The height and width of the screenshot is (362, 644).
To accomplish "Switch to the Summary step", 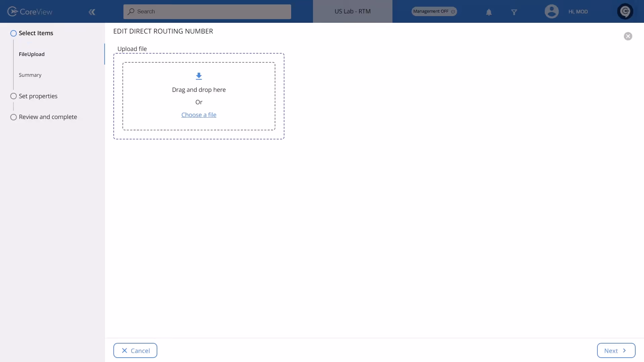I will (30, 75).
